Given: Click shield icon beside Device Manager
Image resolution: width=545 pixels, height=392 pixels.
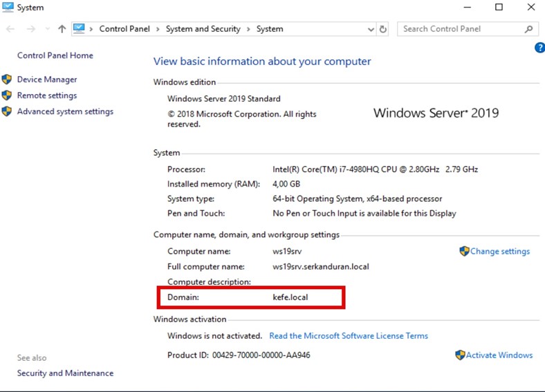Looking at the screenshot, I should tap(7, 80).
